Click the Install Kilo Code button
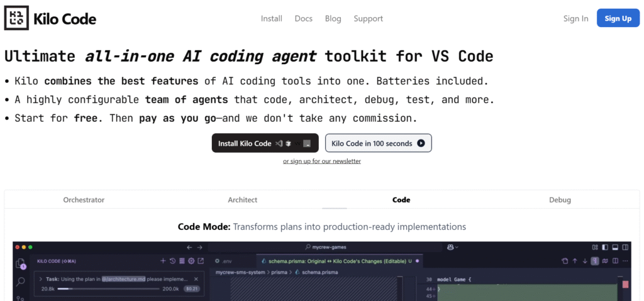The image size is (644, 301). tap(265, 143)
